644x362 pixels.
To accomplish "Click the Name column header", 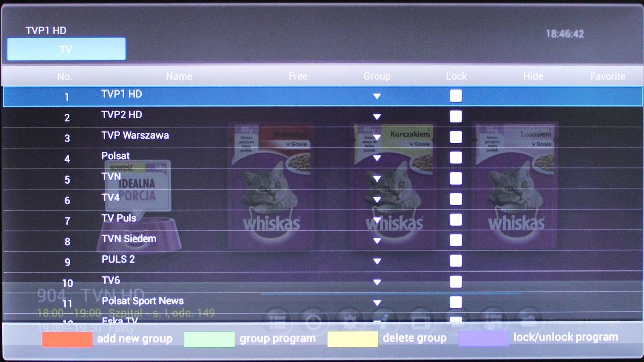I will click(x=179, y=76).
